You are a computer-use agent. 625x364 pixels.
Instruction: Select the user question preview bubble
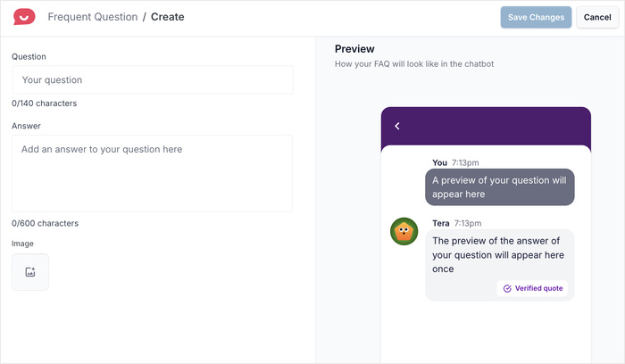click(499, 186)
